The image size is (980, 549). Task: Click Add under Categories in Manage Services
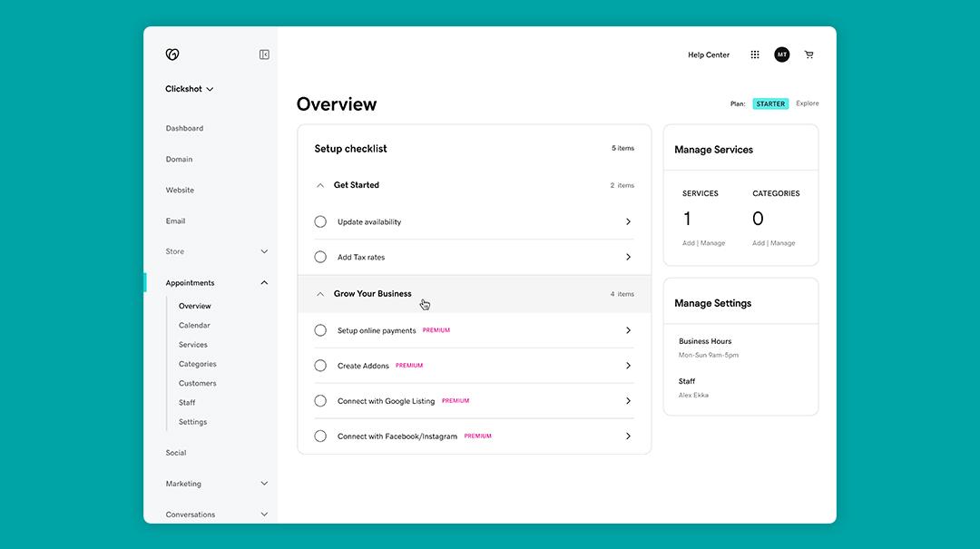tap(759, 242)
